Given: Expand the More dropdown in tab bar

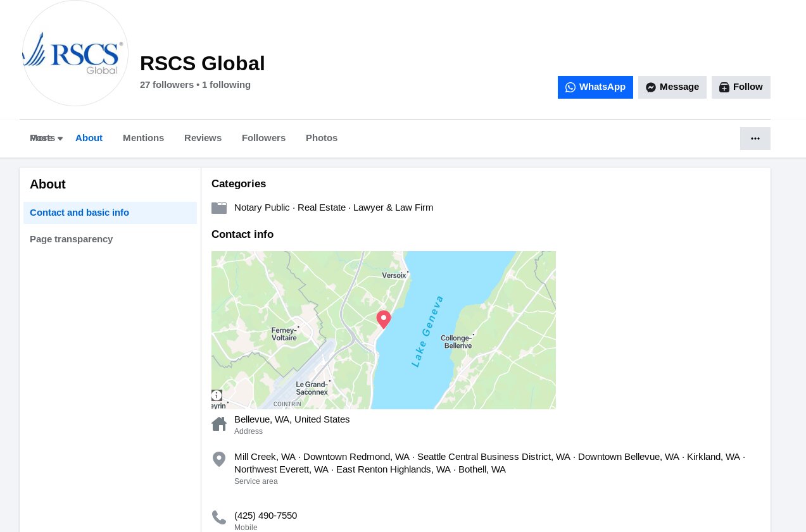Looking at the screenshot, I should click(46, 138).
